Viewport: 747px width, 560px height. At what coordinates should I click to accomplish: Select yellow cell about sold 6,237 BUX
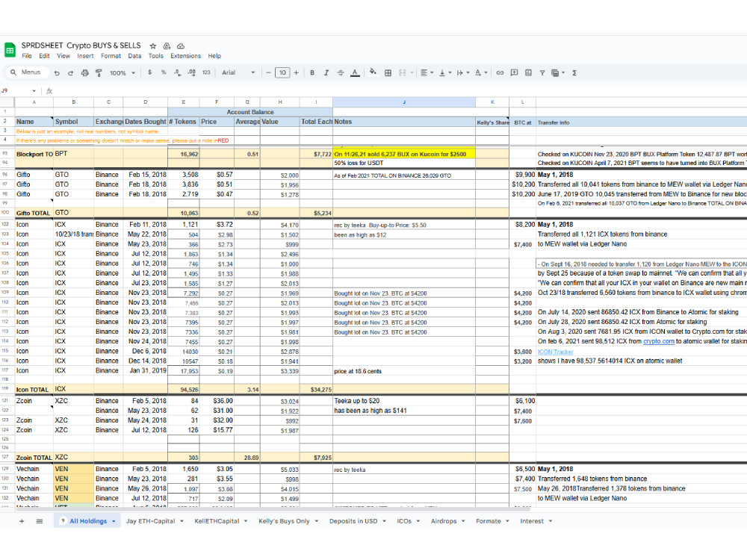pos(404,154)
